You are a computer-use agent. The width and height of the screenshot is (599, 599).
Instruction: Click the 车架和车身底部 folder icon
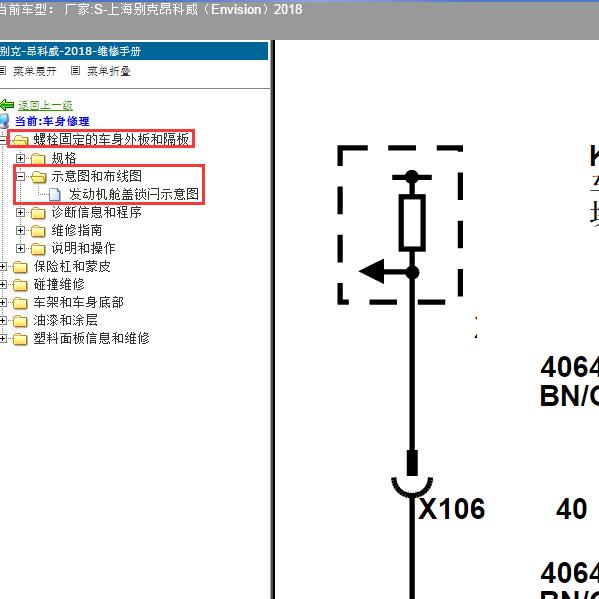(x=20, y=303)
